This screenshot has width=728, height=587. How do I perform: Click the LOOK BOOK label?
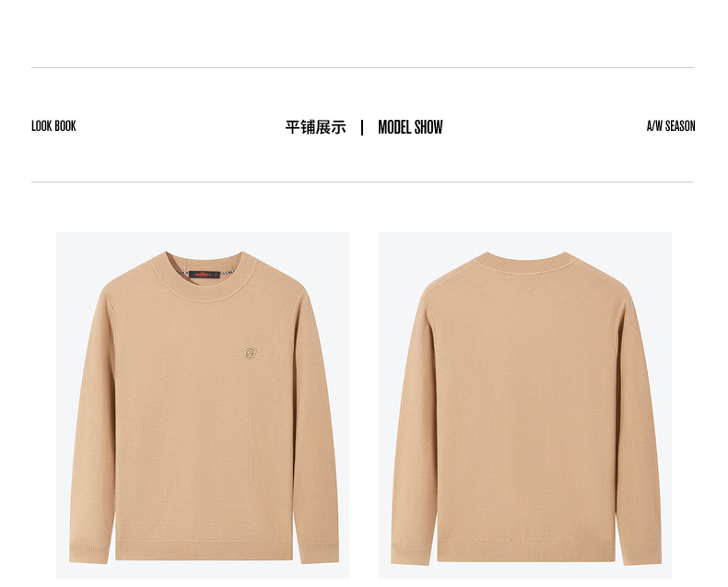tap(53, 126)
